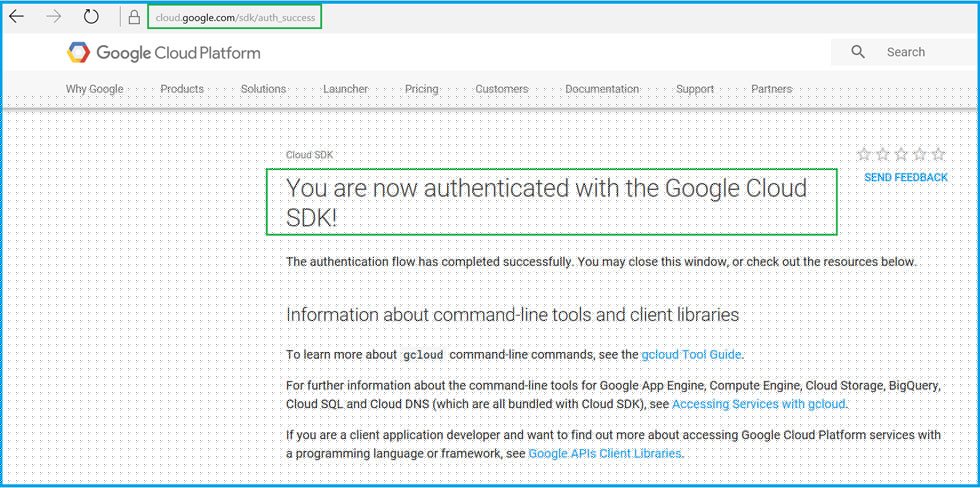This screenshot has height=488, width=980.
Task: Click the search magnifier icon
Action: (x=858, y=52)
